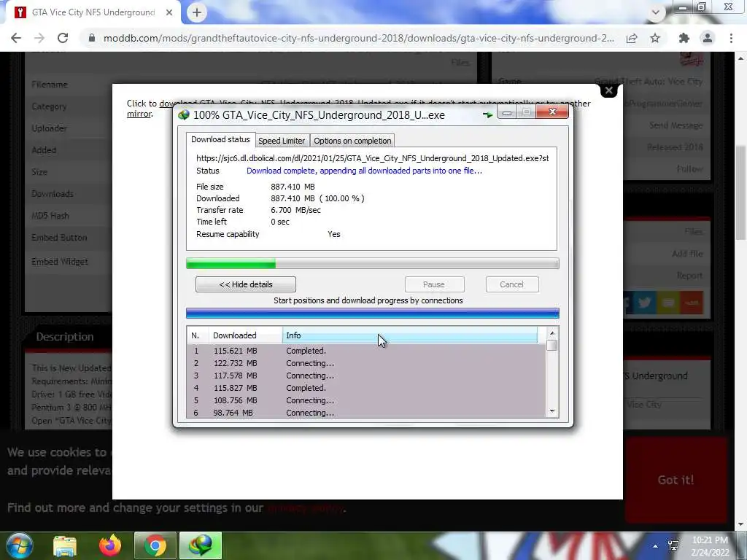
Task: Open Firefox from the taskbar
Action: 110,545
